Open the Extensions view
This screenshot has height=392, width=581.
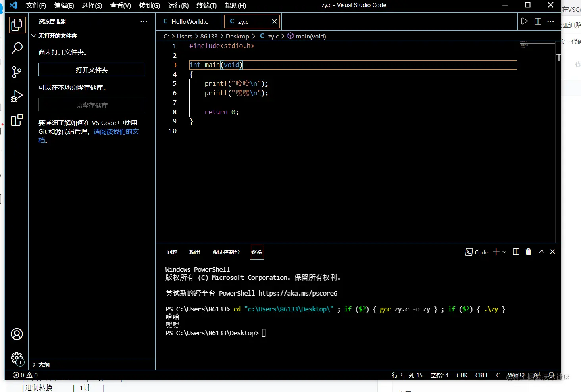pyautogui.click(x=17, y=120)
